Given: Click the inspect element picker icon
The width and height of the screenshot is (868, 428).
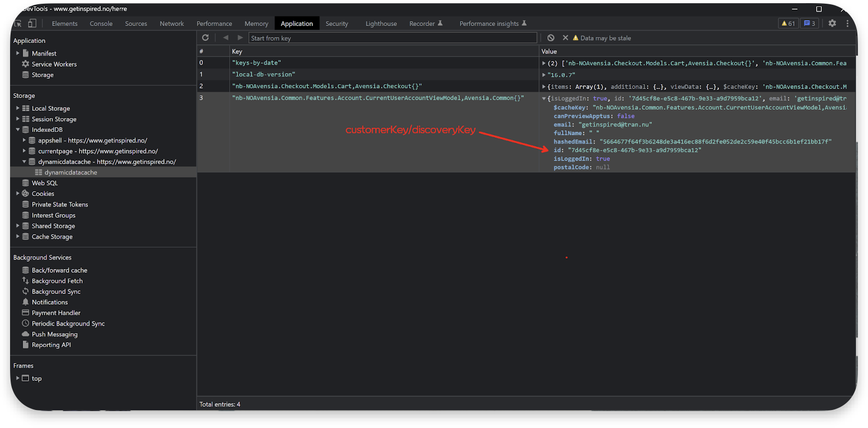Looking at the screenshot, I should [x=18, y=23].
